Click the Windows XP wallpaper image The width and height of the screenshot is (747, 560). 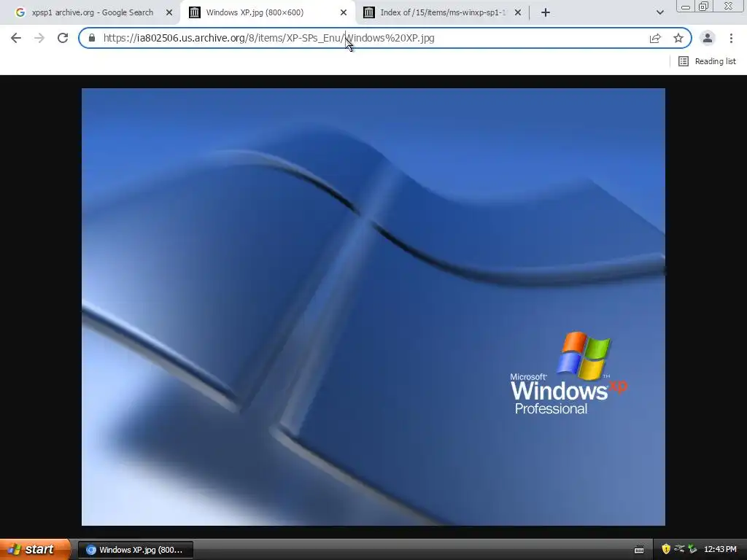pyautogui.click(x=373, y=307)
